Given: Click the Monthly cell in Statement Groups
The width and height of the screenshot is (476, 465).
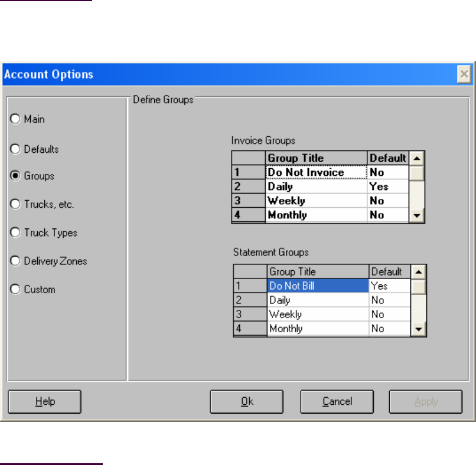Looking at the screenshot, I should (318, 329).
